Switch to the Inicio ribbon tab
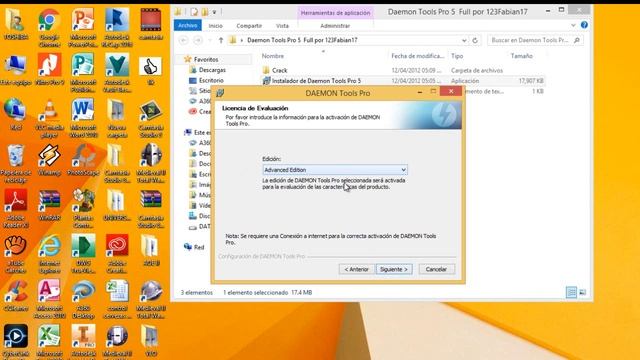The width and height of the screenshot is (640, 360). coord(216,26)
